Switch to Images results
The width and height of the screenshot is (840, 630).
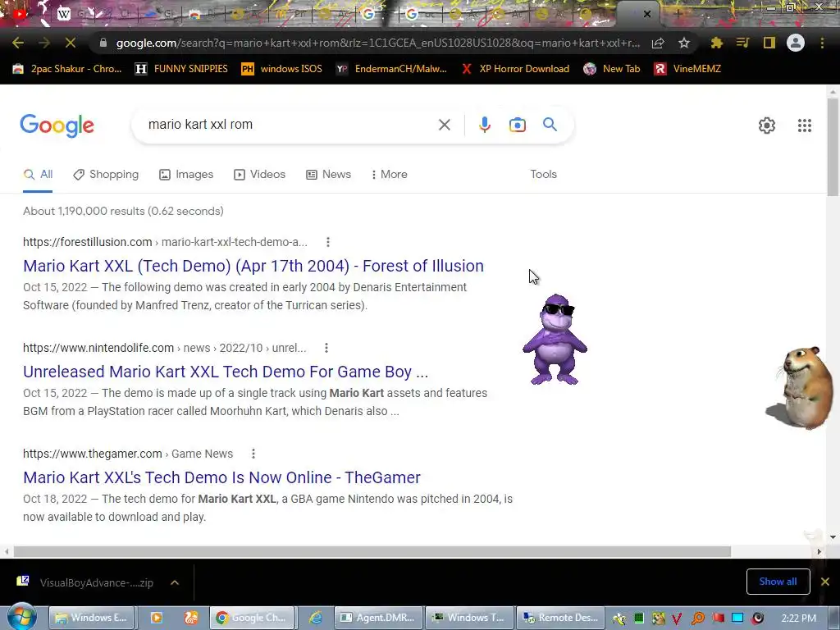point(186,175)
